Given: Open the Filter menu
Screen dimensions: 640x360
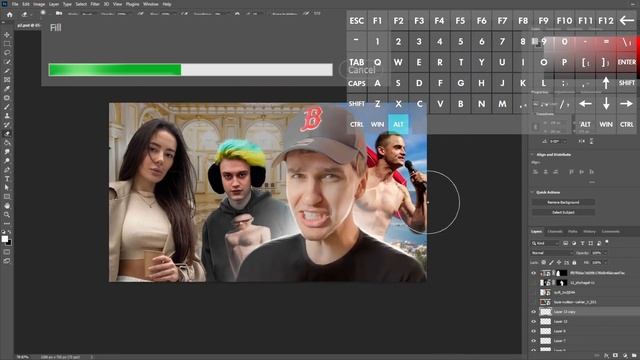Looking at the screenshot, I should [95, 4].
